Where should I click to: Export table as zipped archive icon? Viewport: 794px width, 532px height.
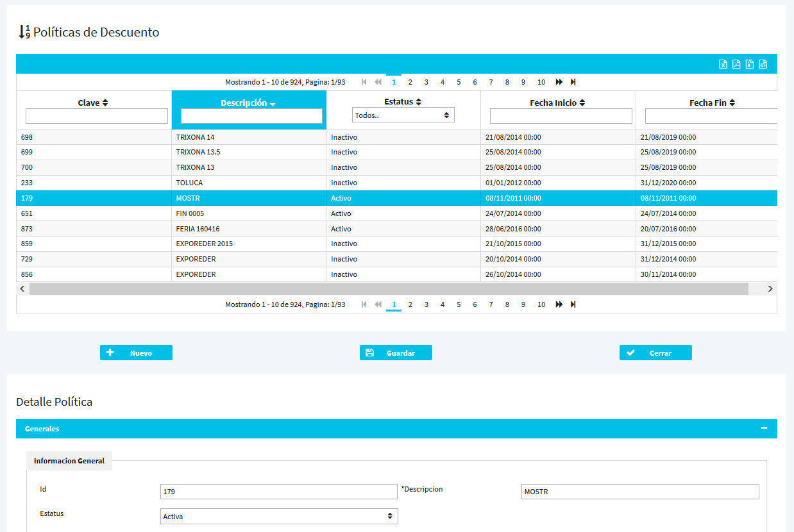(x=750, y=64)
